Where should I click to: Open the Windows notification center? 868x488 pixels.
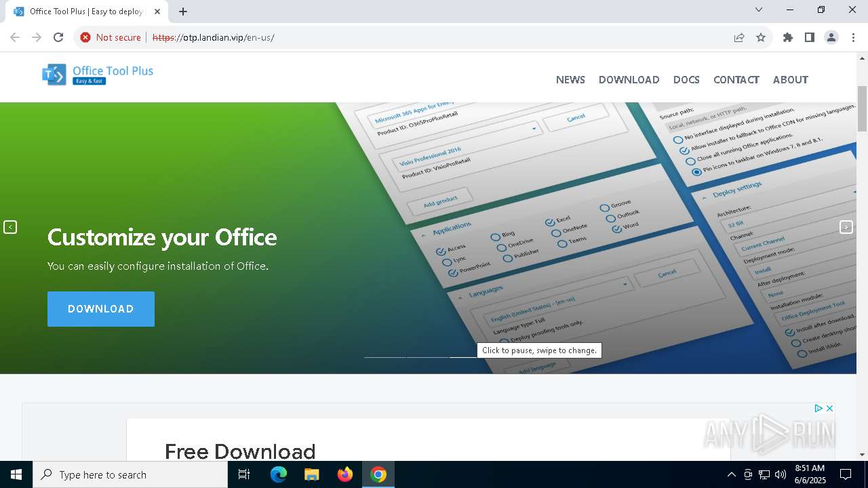click(846, 474)
